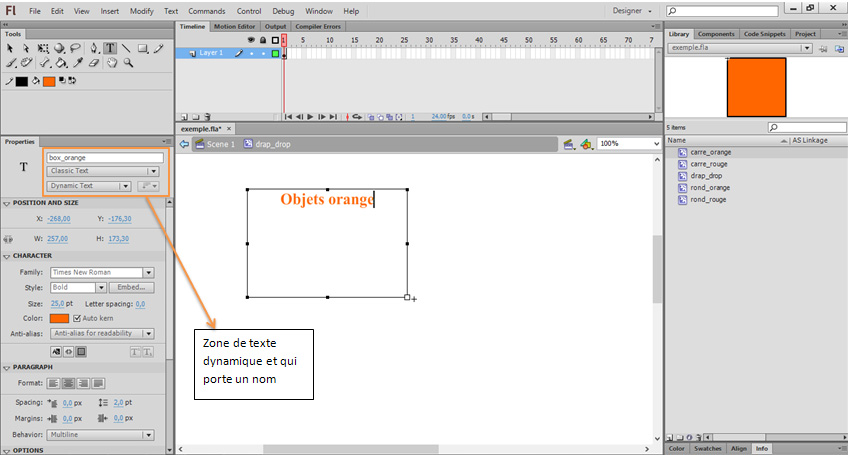
Task: Collapse the Position and Size section
Action: click(7, 202)
